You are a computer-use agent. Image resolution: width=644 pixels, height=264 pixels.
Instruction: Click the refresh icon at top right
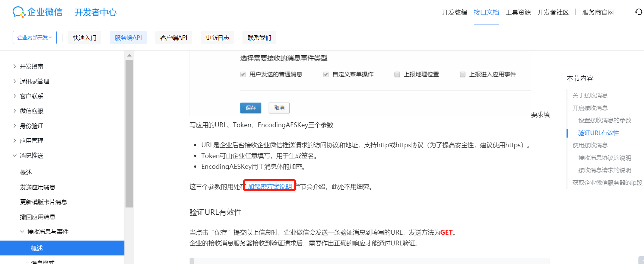pyautogui.click(x=639, y=12)
